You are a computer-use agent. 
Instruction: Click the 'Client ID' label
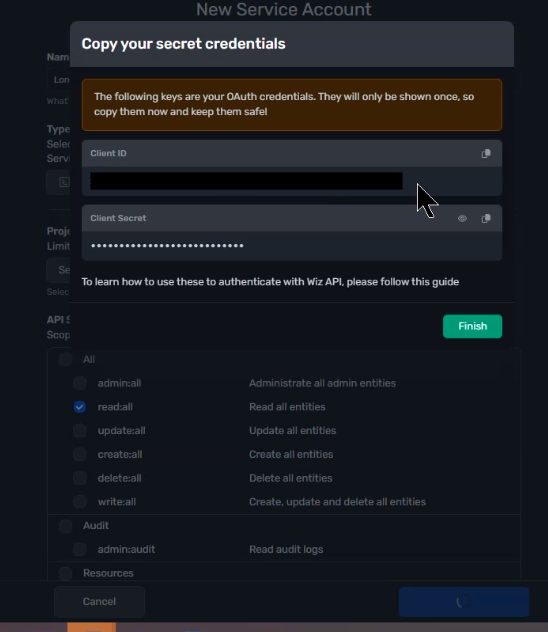(108, 153)
